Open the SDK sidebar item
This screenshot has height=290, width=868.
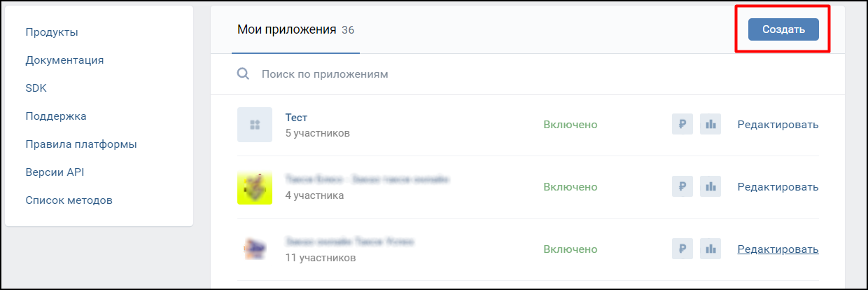click(36, 88)
